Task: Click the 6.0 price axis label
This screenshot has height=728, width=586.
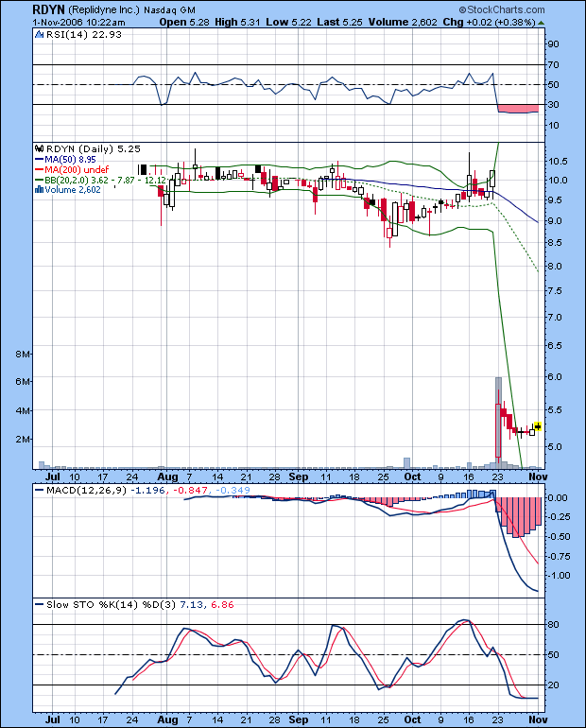Action: [x=556, y=376]
